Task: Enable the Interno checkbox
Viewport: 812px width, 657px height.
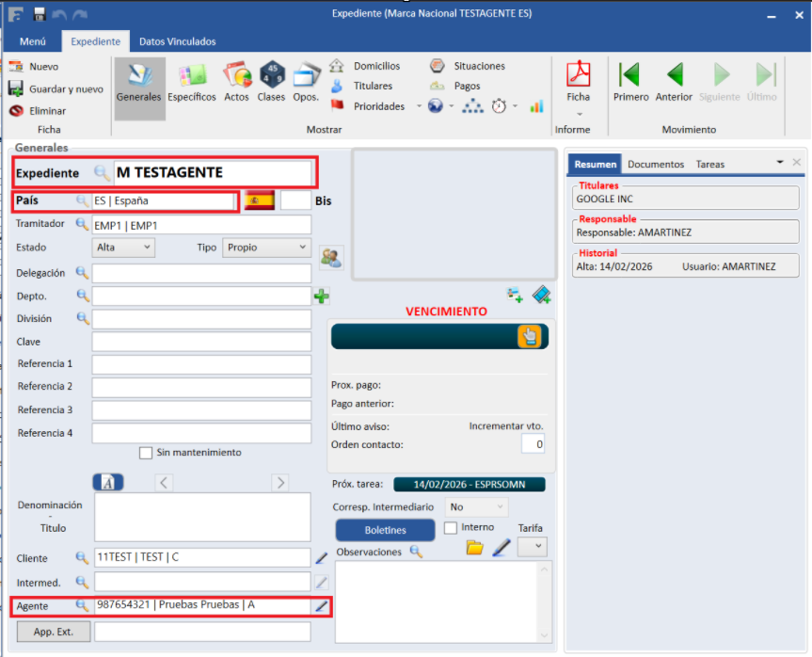Action: 451,528
